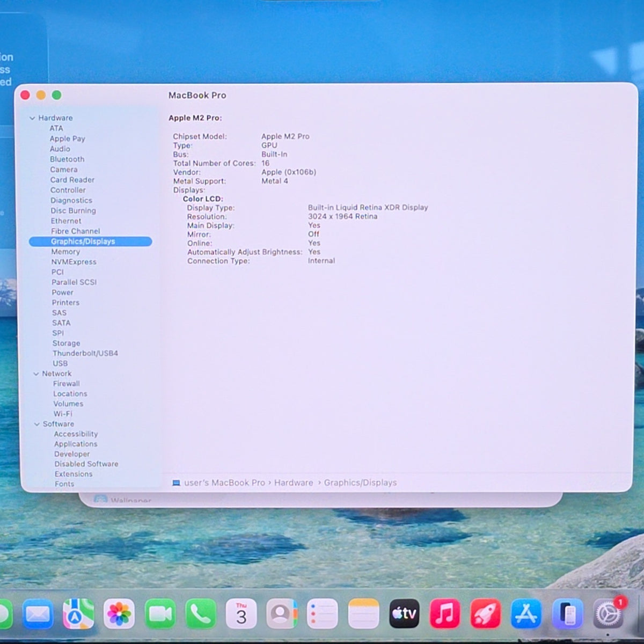Screen dimensions: 644x644
Task: Open the App Store in the Dock
Action: 526,614
